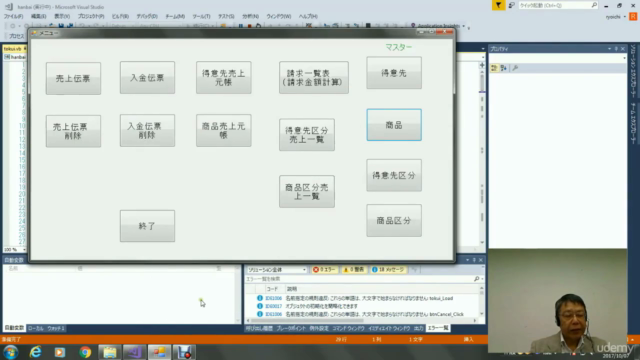Toggle the 0 エラー errors filter
This screenshot has height=360, width=640.
(325, 270)
